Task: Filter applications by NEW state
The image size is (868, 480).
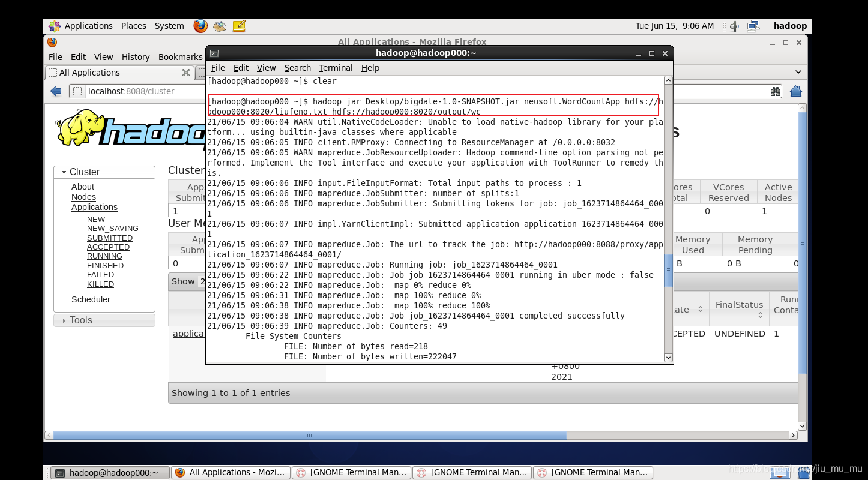Action: pyautogui.click(x=96, y=220)
